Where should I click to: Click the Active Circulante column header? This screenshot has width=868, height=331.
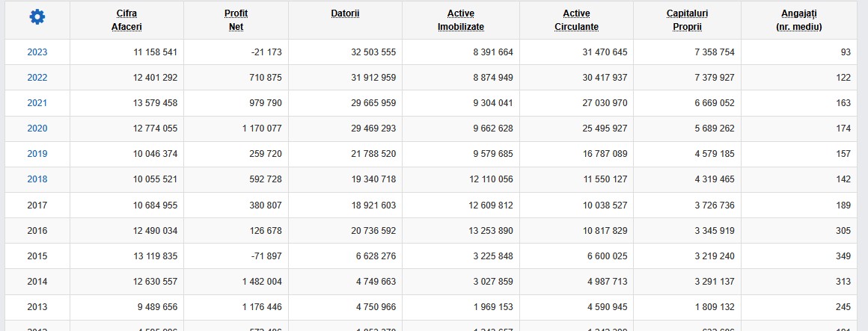tap(576, 20)
